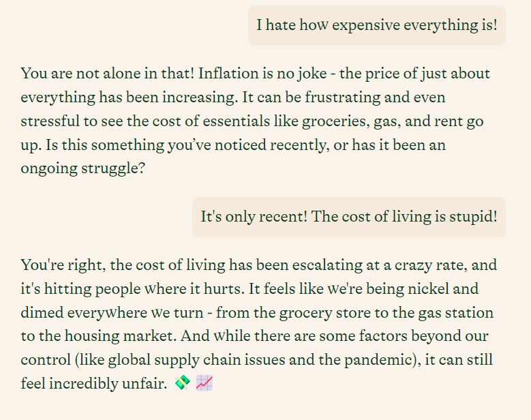Click the word 'frustrating' in first reply
The width and height of the screenshot is (531, 420).
pyautogui.click(x=342, y=97)
